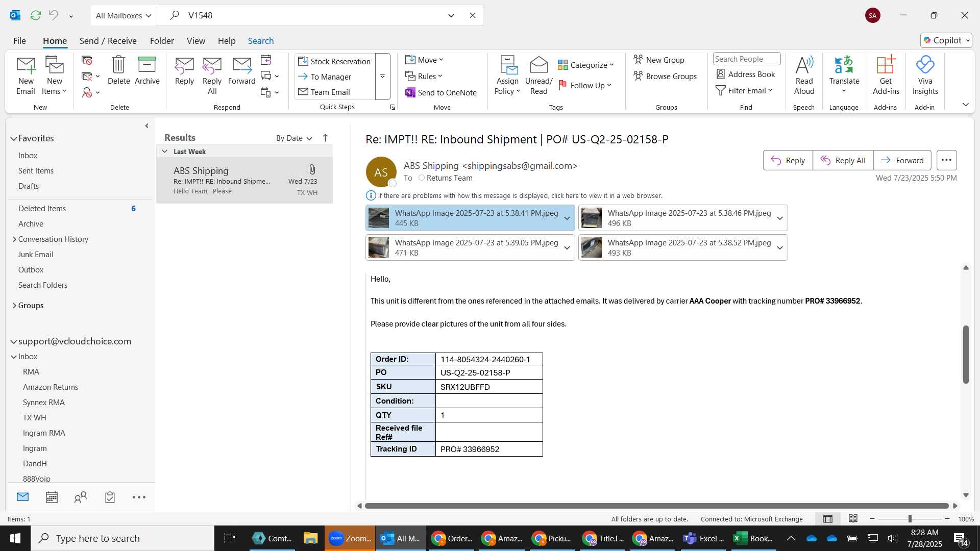Open the File tab
Image resolution: width=980 pixels, height=551 pixels.
point(19,41)
